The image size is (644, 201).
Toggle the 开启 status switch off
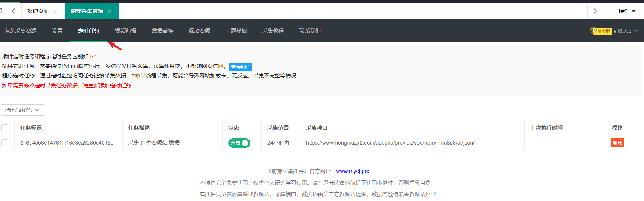coord(239,143)
